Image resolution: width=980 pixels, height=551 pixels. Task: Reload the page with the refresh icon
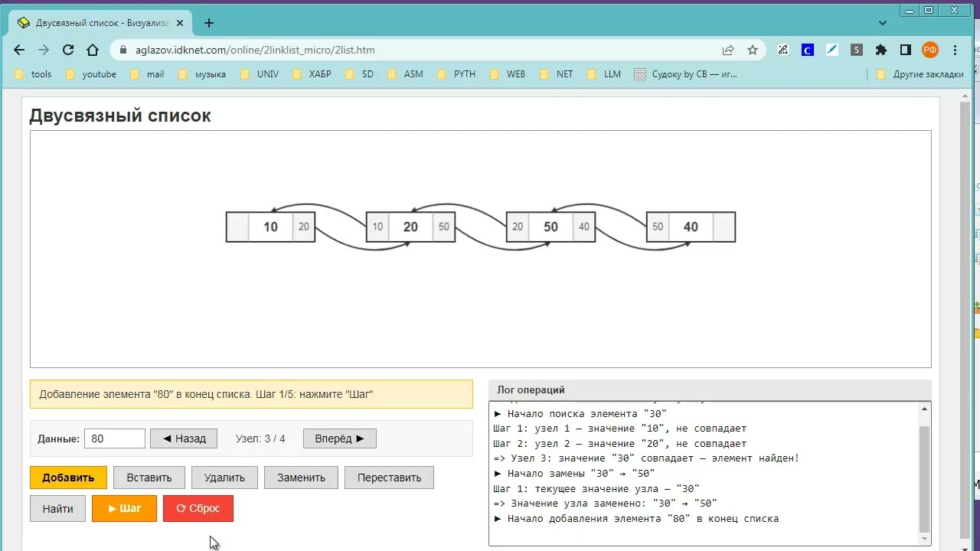(68, 50)
